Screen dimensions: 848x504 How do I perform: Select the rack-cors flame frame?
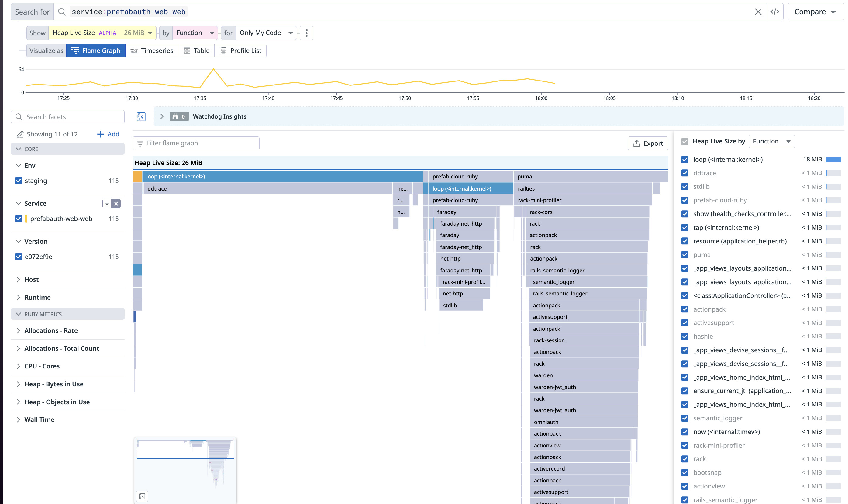click(587, 212)
